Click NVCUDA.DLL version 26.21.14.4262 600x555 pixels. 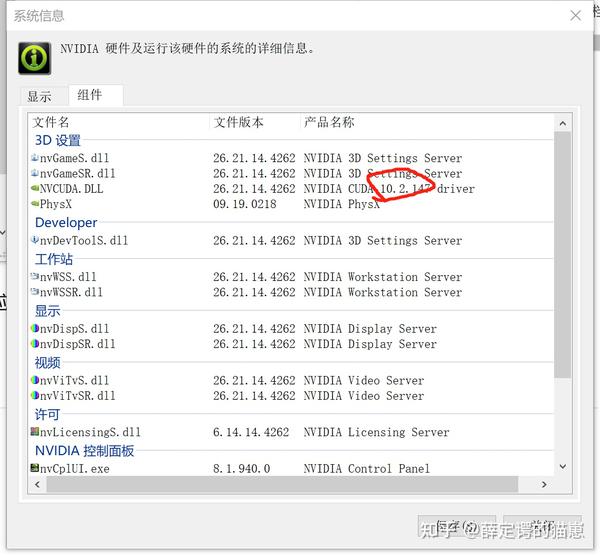click(x=254, y=189)
